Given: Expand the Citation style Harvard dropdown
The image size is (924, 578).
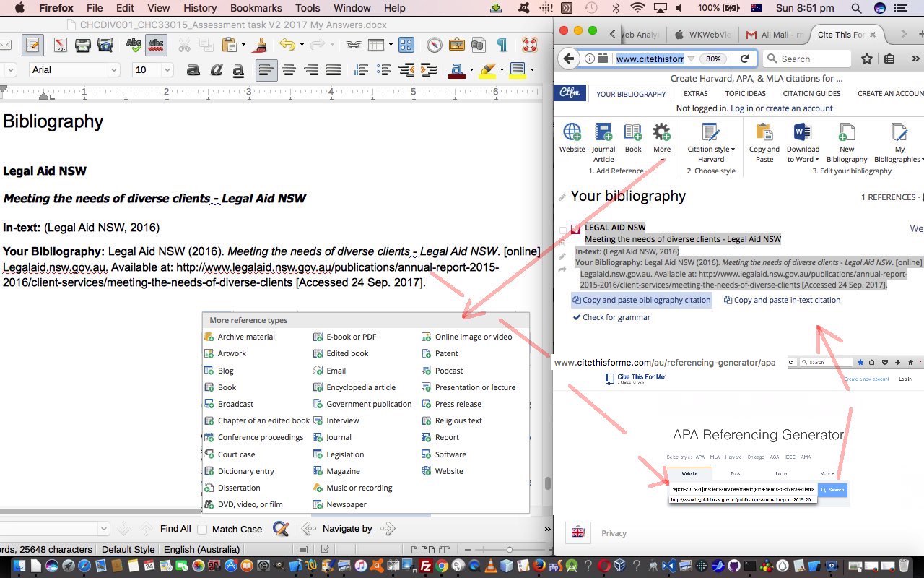Looking at the screenshot, I should click(x=711, y=142).
